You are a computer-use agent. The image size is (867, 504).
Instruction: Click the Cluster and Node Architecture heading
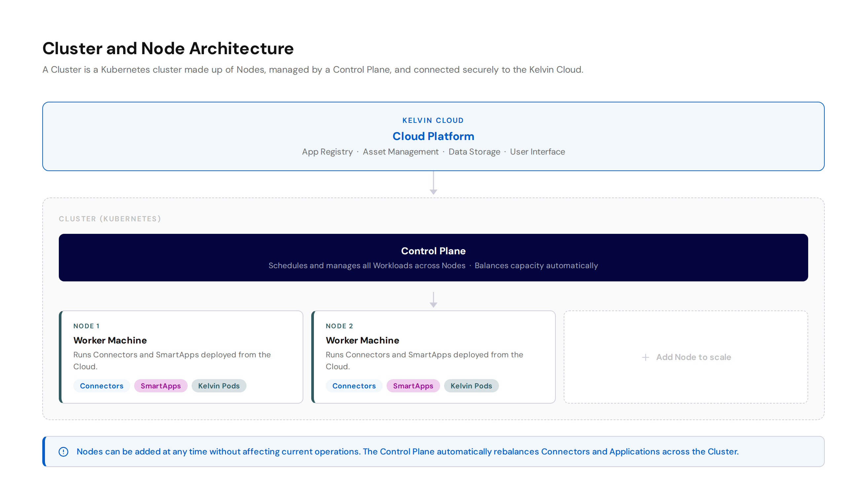point(168,48)
